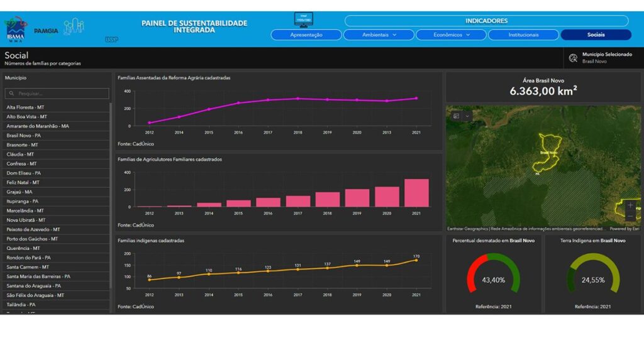This screenshot has height=338, width=644.
Task: Expand the Ambientais dropdown menu
Action: (x=379, y=35)
